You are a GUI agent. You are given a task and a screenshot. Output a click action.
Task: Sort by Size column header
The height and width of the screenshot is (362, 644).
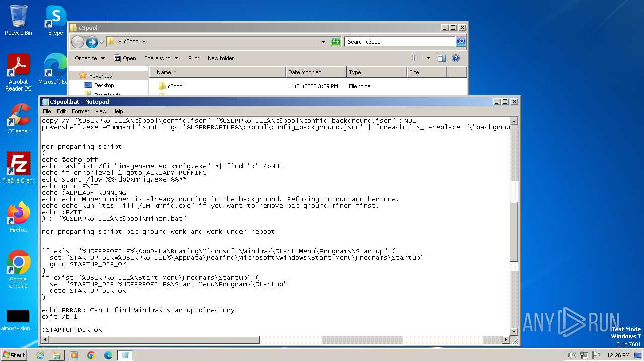coord(427,72)
